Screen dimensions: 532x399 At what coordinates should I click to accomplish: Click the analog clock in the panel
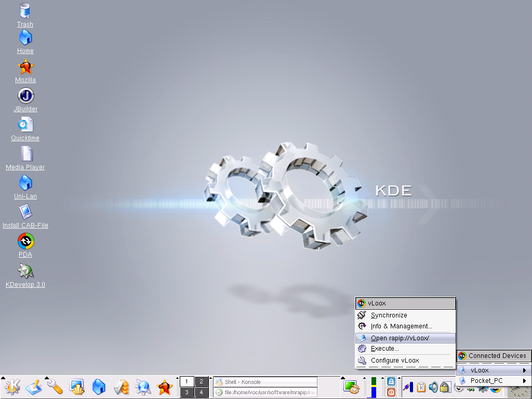(x=520, y=392)
